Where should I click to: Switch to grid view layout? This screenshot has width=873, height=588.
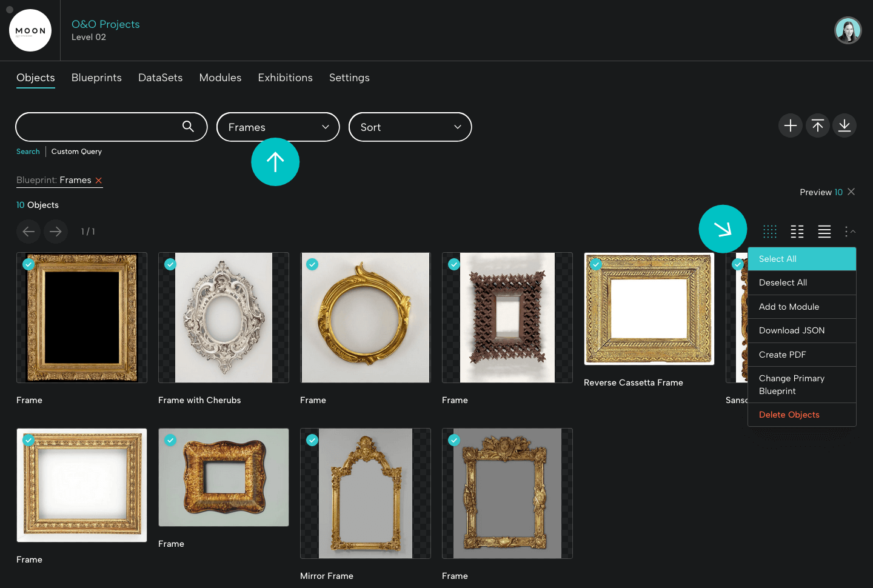[x=769, y=231]
